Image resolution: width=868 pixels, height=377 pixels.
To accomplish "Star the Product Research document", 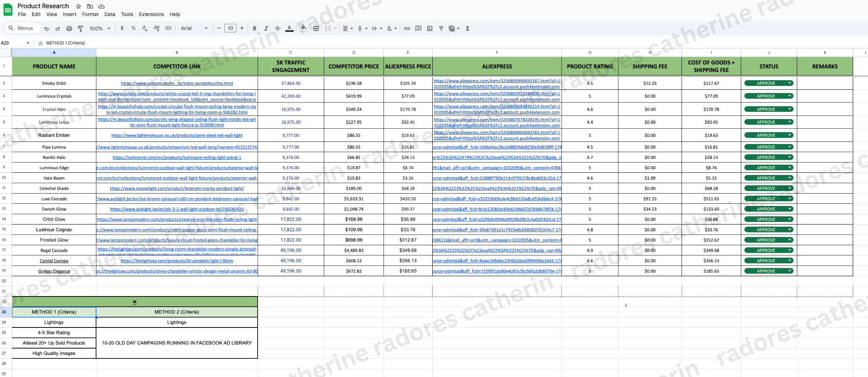I will (78, 6).
